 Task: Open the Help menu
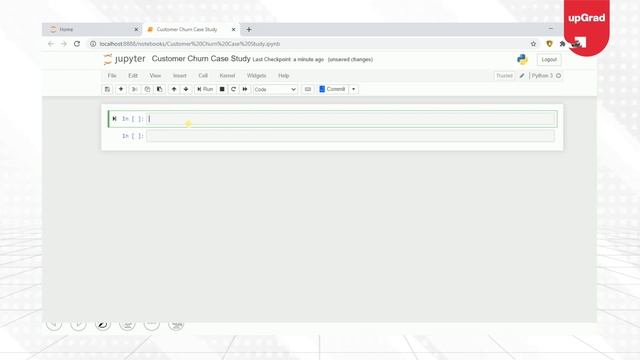(x=284, y=76)
